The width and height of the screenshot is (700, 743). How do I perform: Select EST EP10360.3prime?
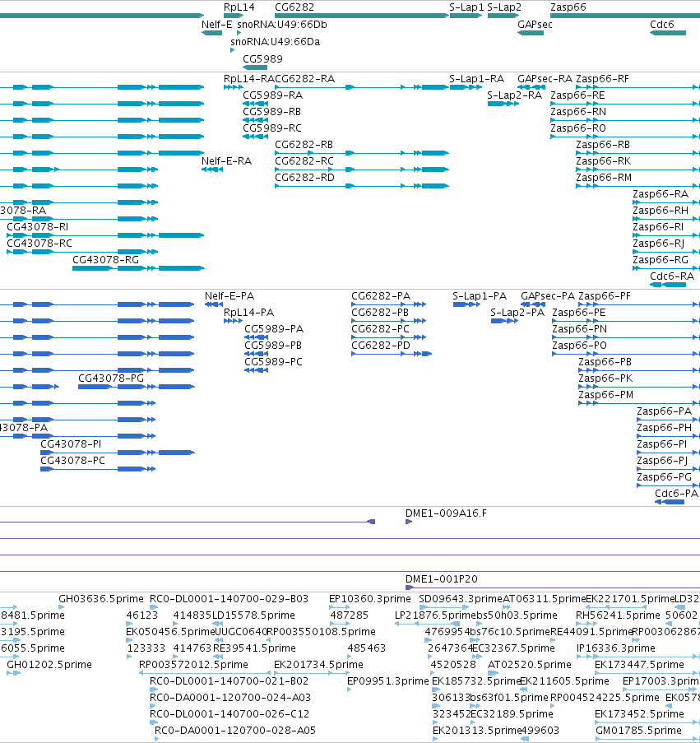tap(370, 599)
